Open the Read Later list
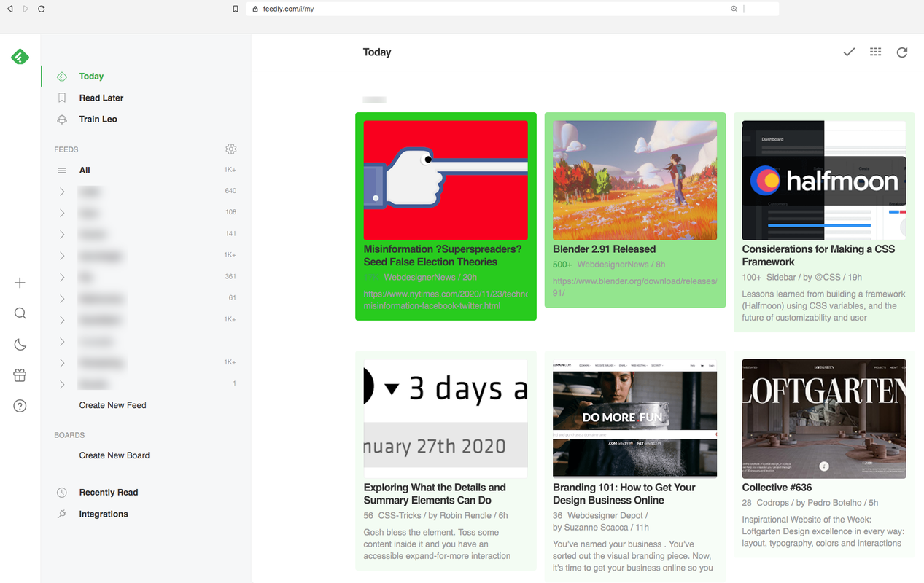The width and height of the screenshot is (924, 583). pos(101,98)
